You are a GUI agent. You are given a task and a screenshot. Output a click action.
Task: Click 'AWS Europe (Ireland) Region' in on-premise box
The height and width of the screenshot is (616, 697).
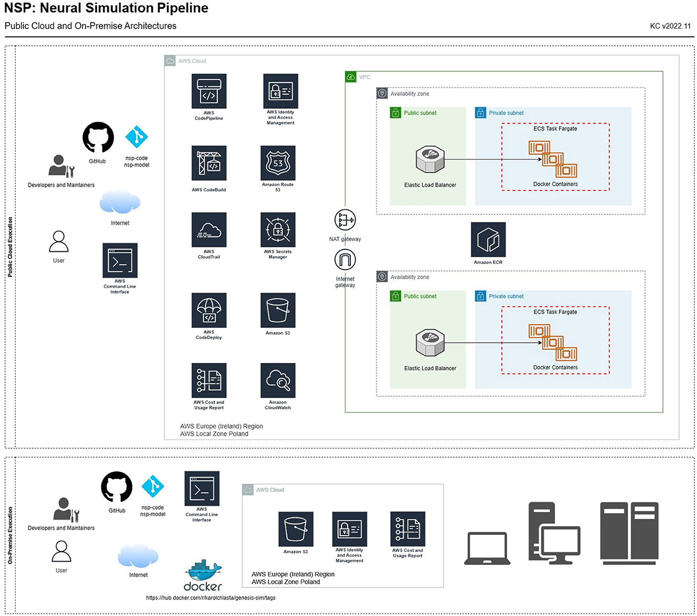293,574
